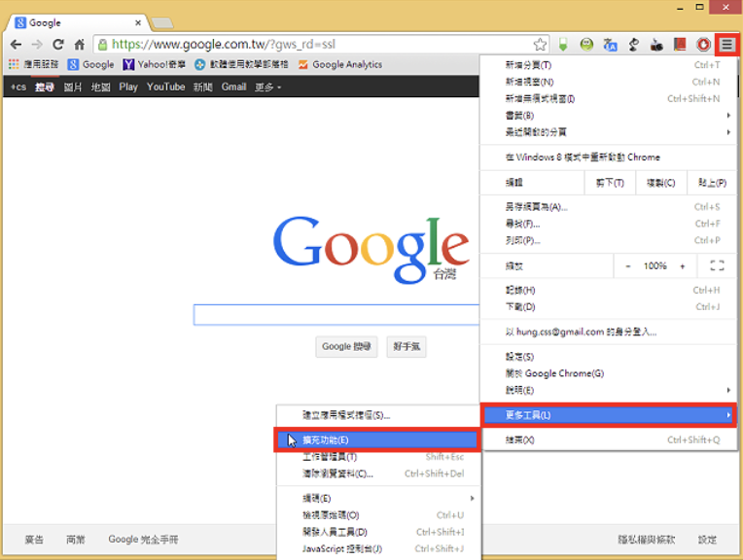Open Play in Google top bar
Image resolution: width=743 pixels, height=560 pixels.
(128, 87)
